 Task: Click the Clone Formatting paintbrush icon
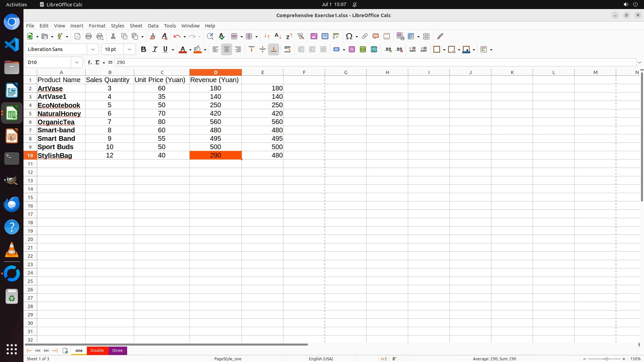coord(153,36)
